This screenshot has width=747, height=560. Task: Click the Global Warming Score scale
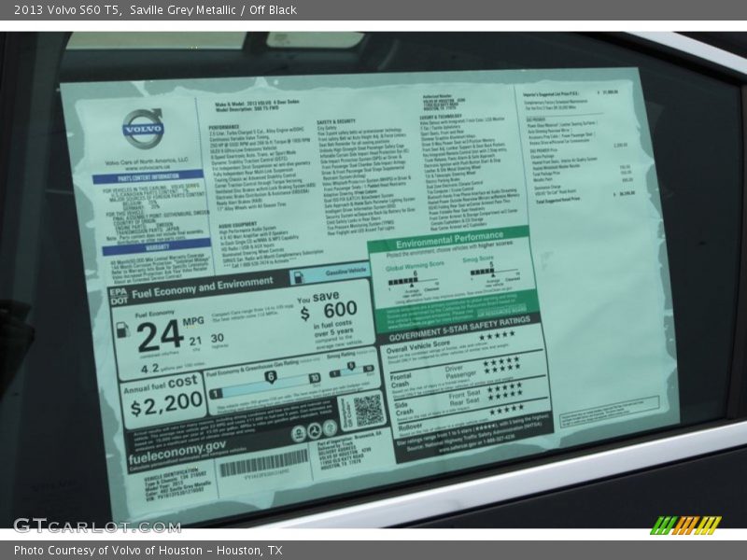413,282
